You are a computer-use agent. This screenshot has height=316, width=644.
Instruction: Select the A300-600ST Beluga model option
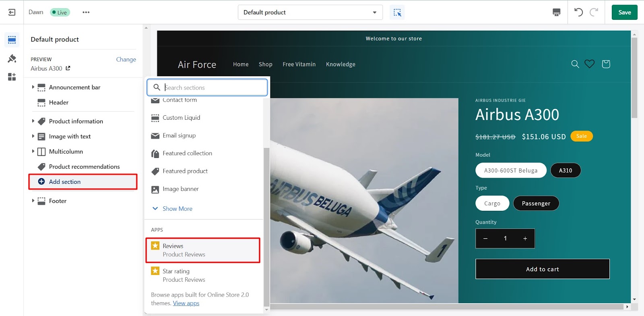click(511, 170)
